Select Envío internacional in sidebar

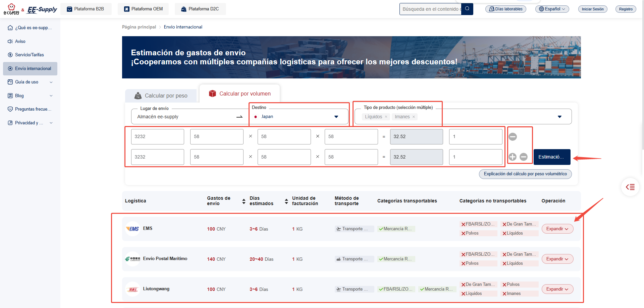30,68
